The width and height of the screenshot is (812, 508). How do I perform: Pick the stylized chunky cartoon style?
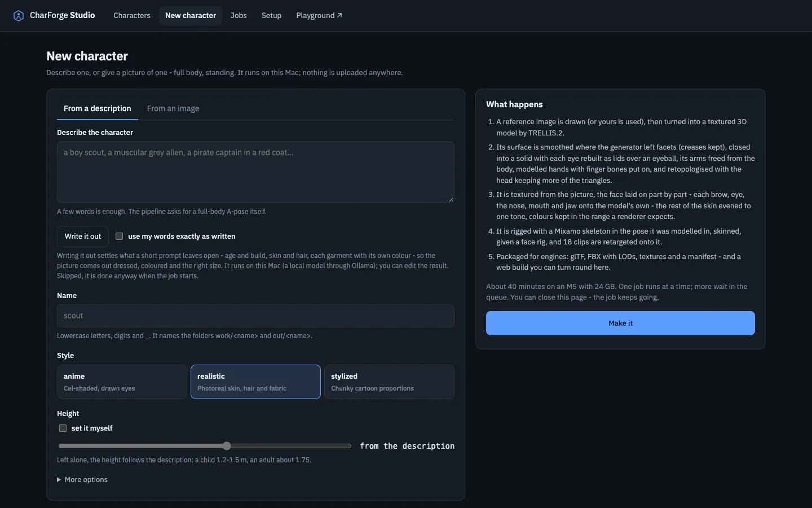tap(389, 382)
